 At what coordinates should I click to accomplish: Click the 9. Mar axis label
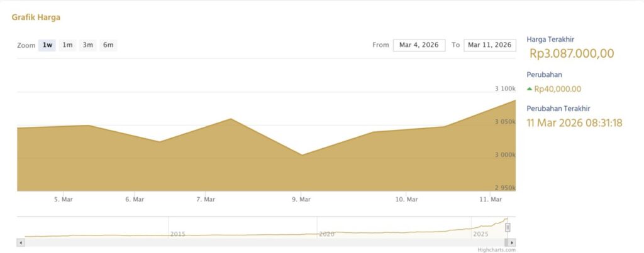(301, 200)
